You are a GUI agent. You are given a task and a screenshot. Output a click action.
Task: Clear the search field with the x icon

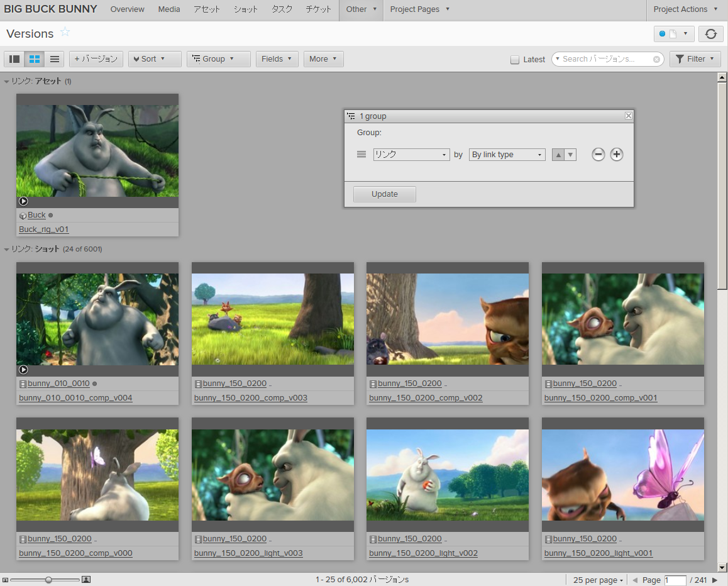656,60
